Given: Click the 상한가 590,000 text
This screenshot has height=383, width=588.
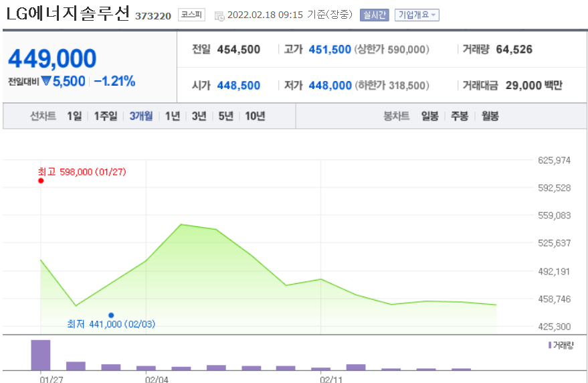Looking at the screenshot, I should (391, 50).
